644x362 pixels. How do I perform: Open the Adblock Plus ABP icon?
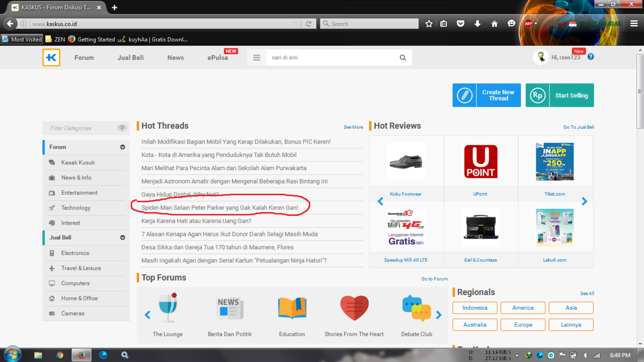click(x=528, y=24)
